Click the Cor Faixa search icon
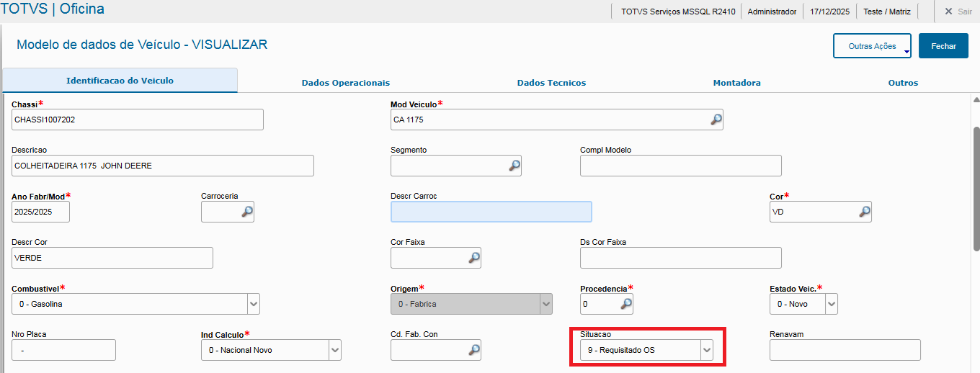The width and height of the screenshot is (980, 373). tap(473, 258)
